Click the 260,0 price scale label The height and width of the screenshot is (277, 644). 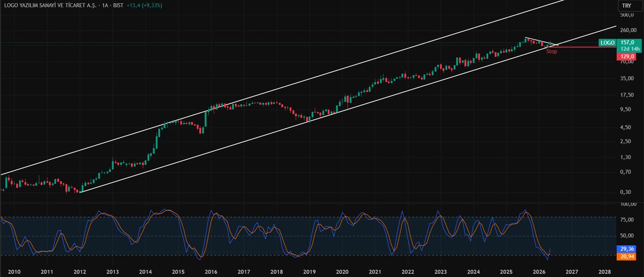point(628,31)
